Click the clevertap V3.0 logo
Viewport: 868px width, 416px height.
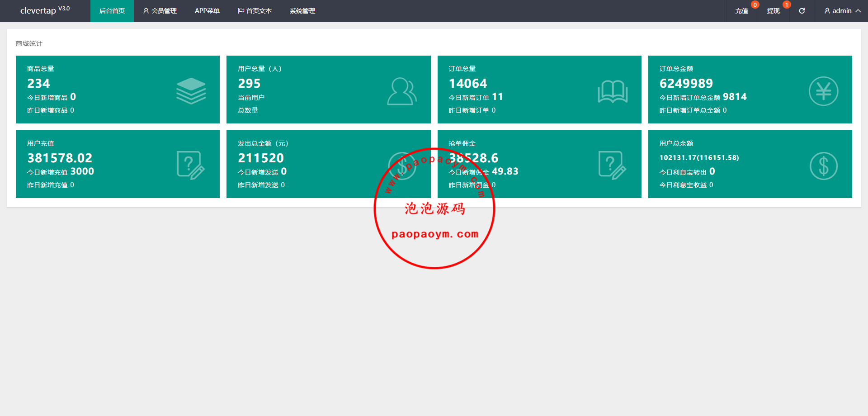click(45, 10)
